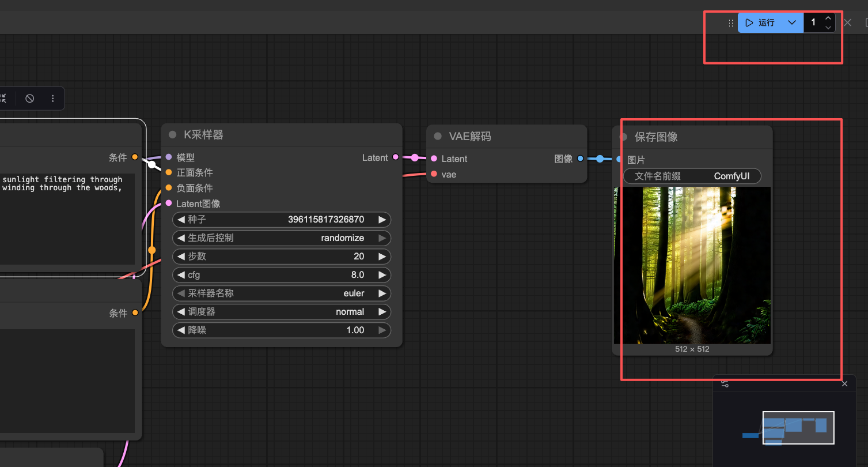Adjust the 降噪 value field
Image resolution: width=868 pixels, height=467 pixels.
coord(281,330)
